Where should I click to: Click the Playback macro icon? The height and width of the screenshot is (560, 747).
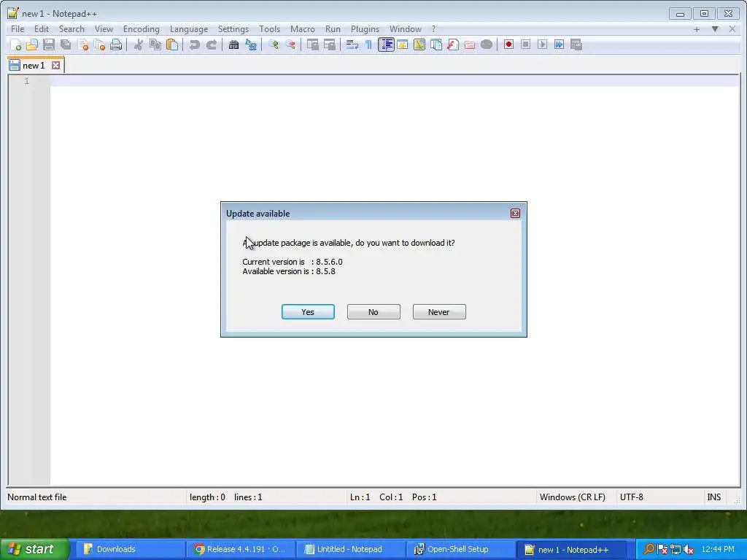pos(542,44)
